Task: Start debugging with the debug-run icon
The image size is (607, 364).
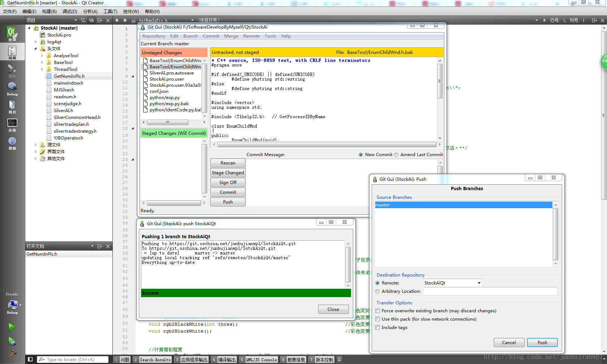Action: tap(12, 341)
